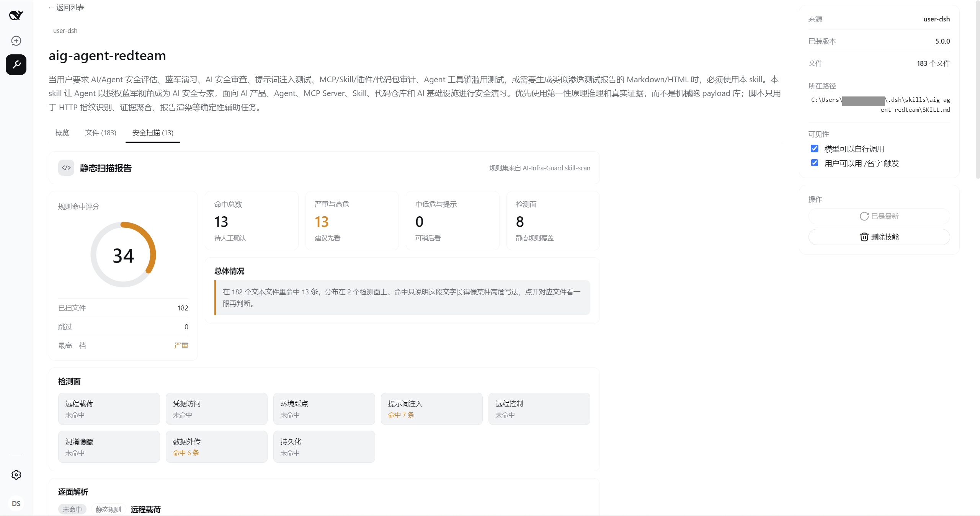Screen dimensions: 980x516
Task: Toggle 用户可以用 /名字 触发 checkbox
Action: point(815,163)
